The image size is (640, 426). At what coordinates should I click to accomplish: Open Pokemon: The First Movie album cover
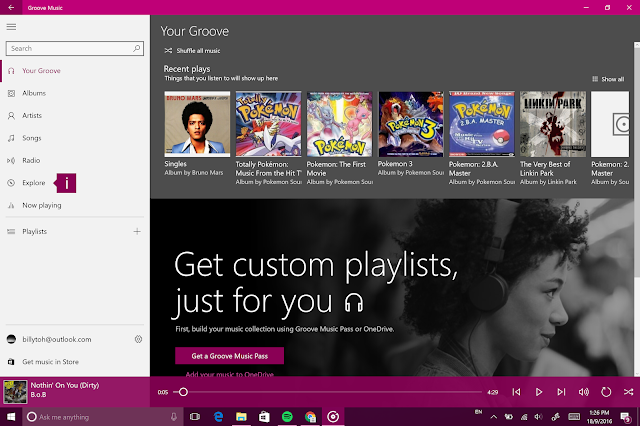click(x=340, y=124)
